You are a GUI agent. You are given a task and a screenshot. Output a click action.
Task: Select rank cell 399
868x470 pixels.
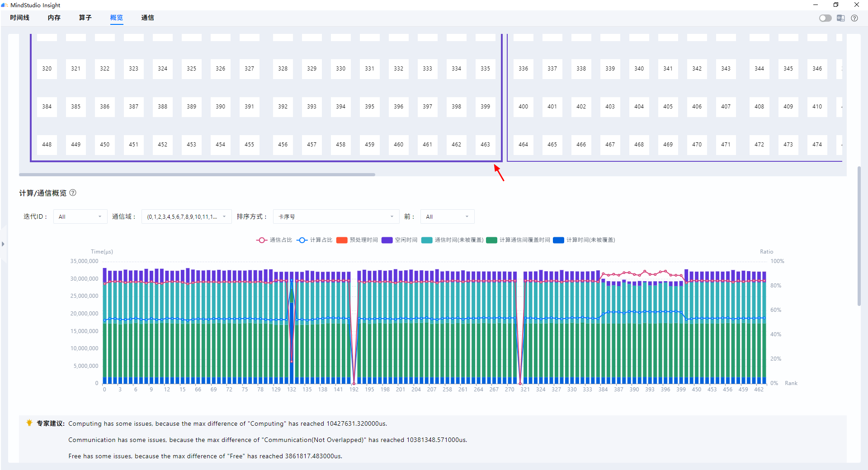486,107
